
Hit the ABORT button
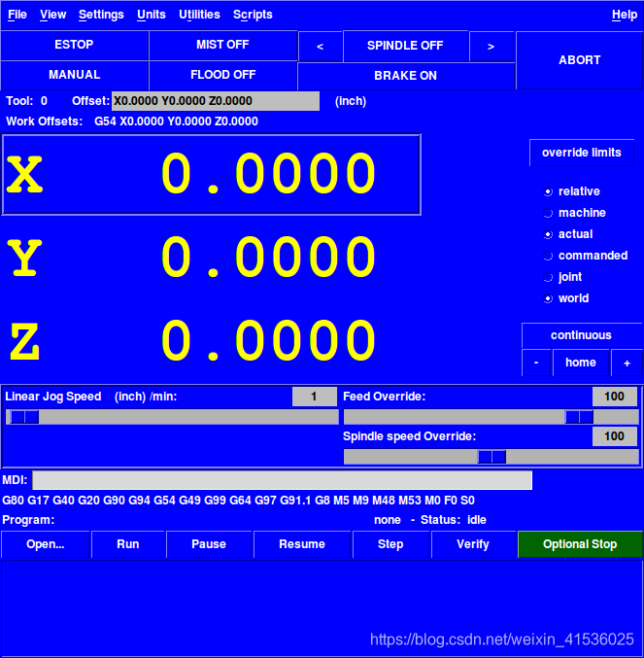580,60
